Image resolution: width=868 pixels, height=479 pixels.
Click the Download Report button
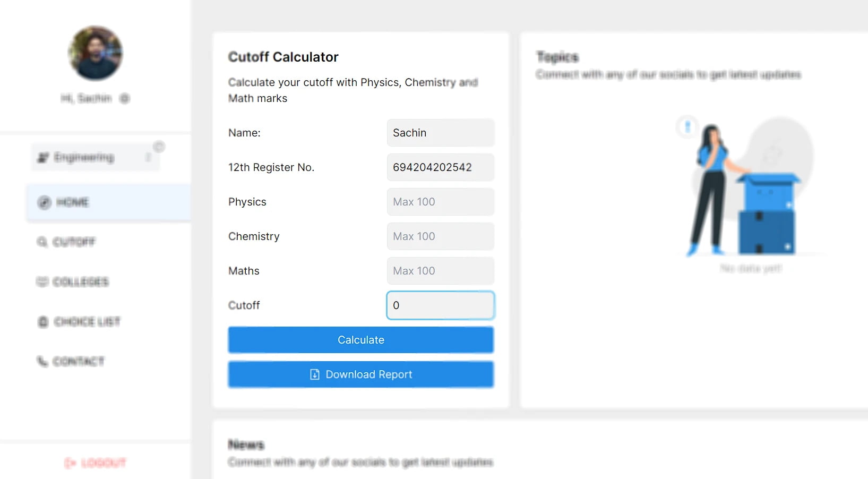coord(360,374)
